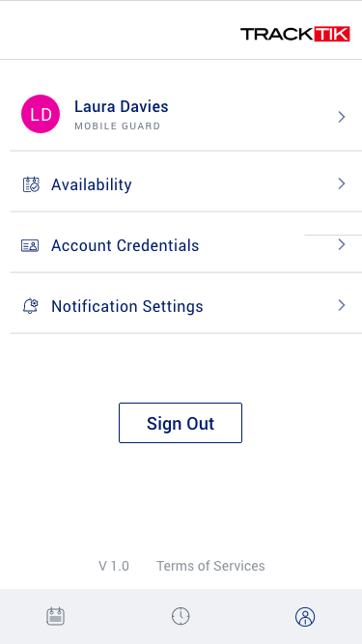This screenshot has height=644, width=362.
Task: Click the V 1.0 version label
Action: 114,566
